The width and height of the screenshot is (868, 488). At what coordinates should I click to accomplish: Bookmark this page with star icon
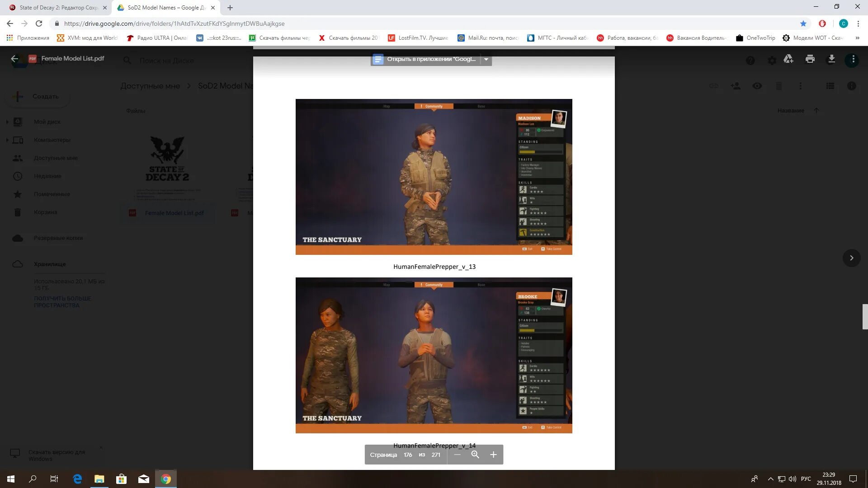pos(803,23)
